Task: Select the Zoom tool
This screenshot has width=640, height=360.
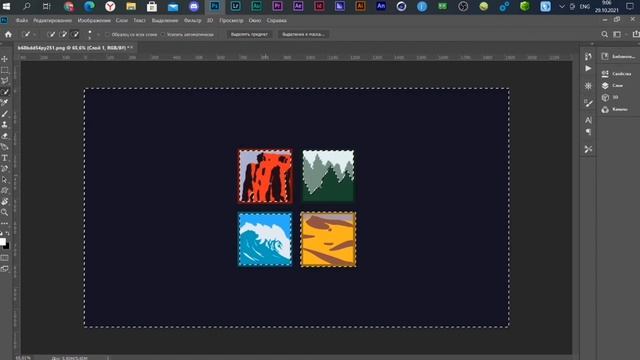Action: (x=4, y=212)
